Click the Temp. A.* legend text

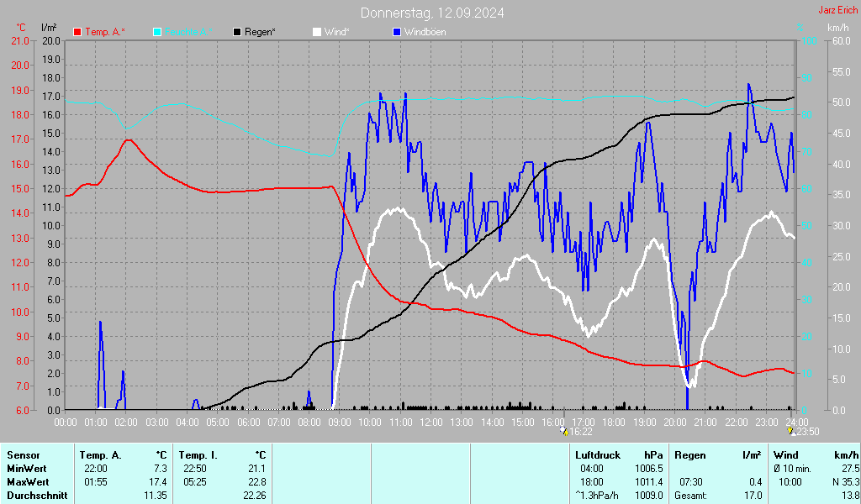[x=105, y=32]
